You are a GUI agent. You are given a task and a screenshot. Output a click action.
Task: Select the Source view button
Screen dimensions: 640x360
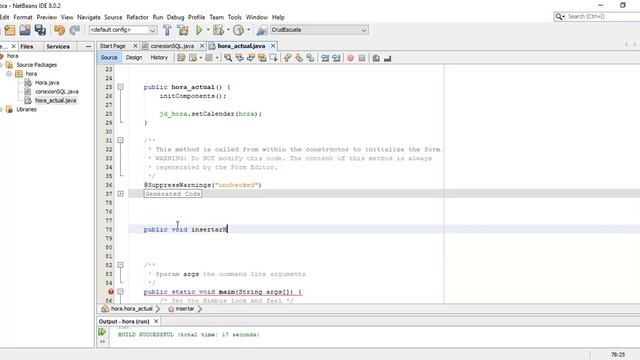point(109,58)
